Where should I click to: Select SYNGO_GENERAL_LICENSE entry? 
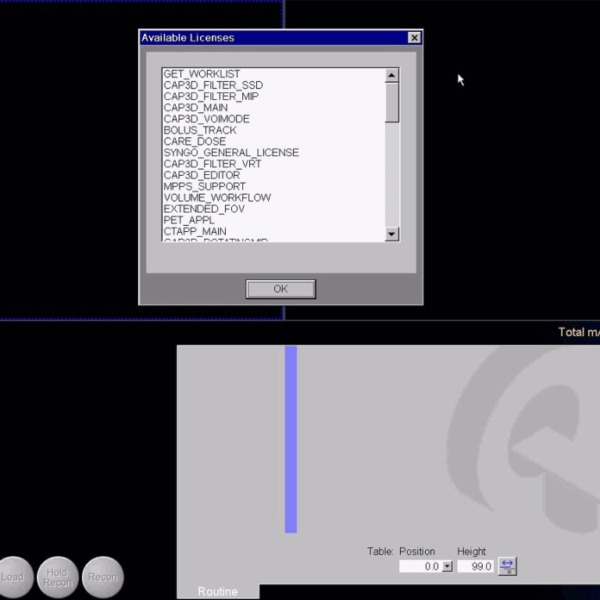[x=231, y=153]
